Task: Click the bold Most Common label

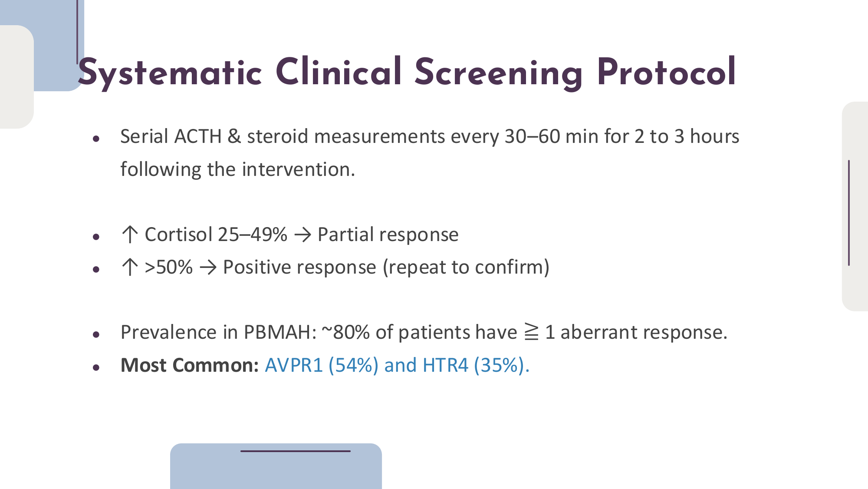Action: 190,365
